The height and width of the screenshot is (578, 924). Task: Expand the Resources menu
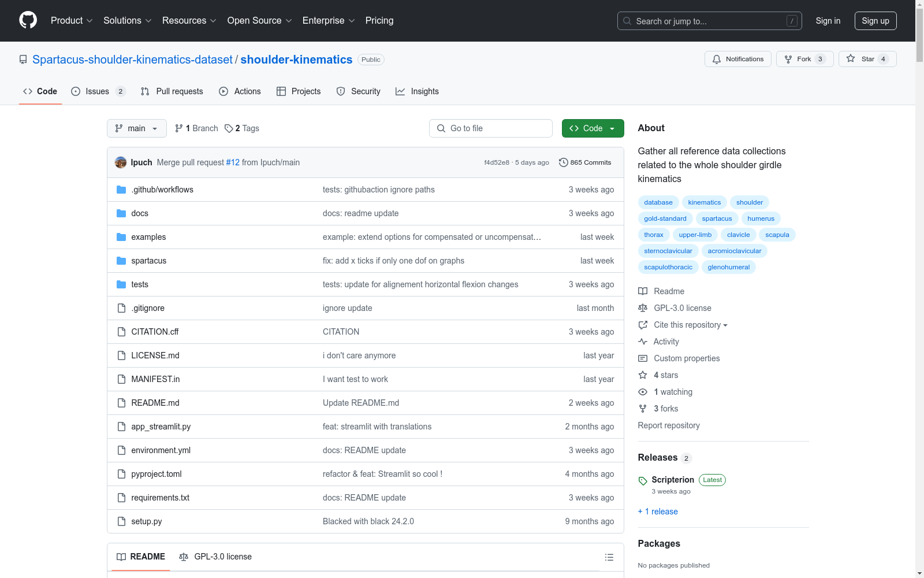189,20
